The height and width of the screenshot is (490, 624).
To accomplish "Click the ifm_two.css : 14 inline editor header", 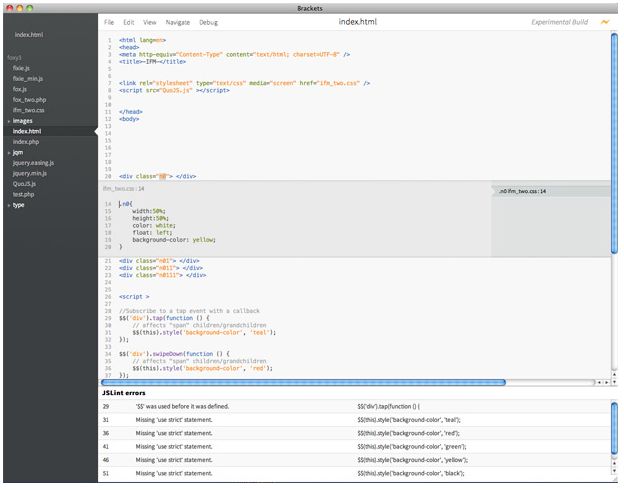I will (x=123, y=189).
